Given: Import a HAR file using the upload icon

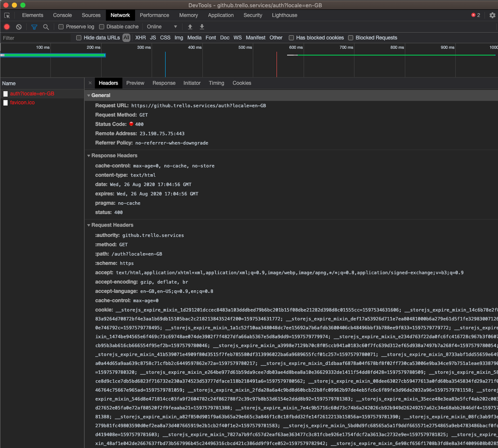Looking at the screenshot, I should pos(190,26).
